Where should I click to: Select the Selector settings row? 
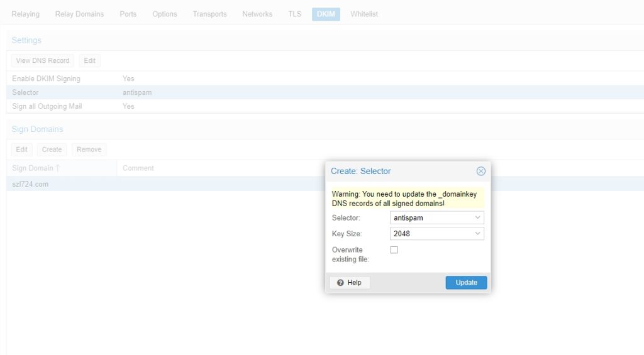(x=325, y=92)
